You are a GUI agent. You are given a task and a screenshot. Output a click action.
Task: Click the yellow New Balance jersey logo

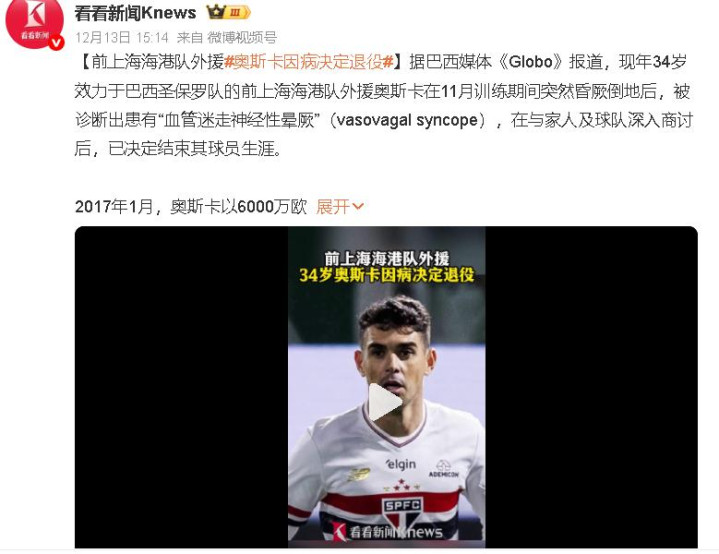click(358, 473)
